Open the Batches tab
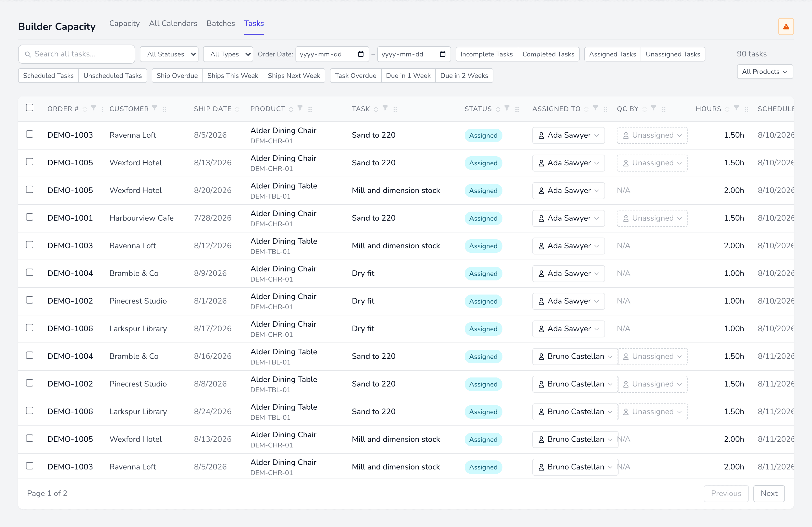Screen dimensions: 812x527 [x=220, y=23]
